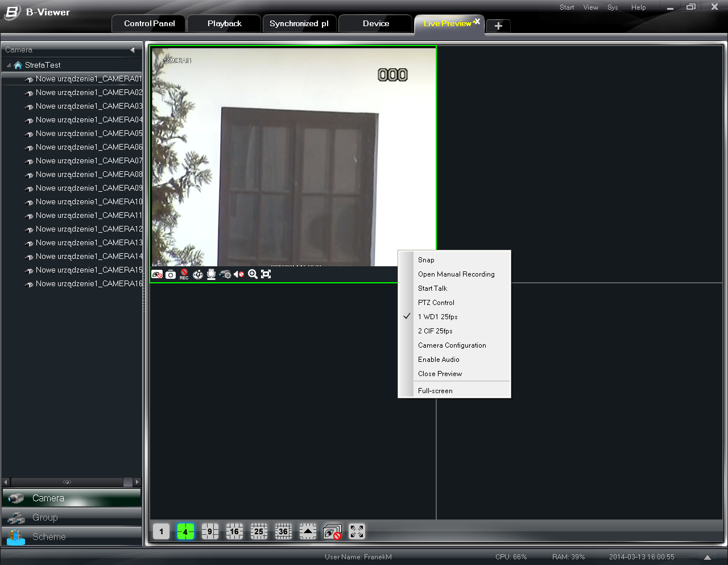The width and height of the screenshot is (728, 565).
Task: Open the Help menu
Action: (639, 7)
